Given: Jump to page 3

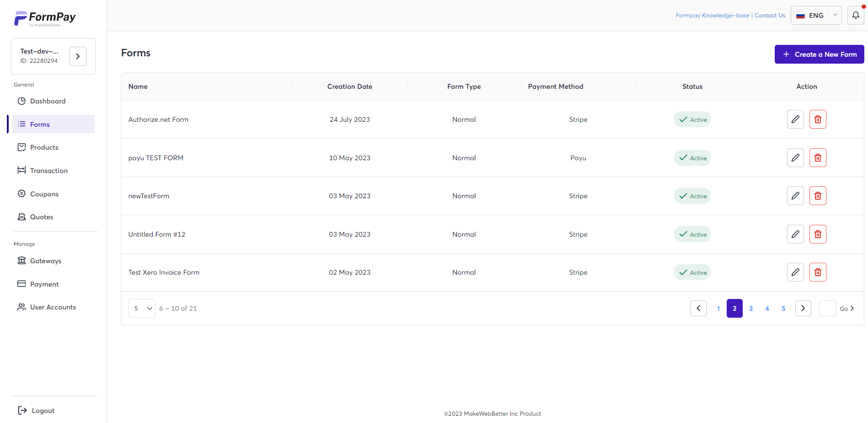Looking at the screenshot, I should click(x=751, y=309).
